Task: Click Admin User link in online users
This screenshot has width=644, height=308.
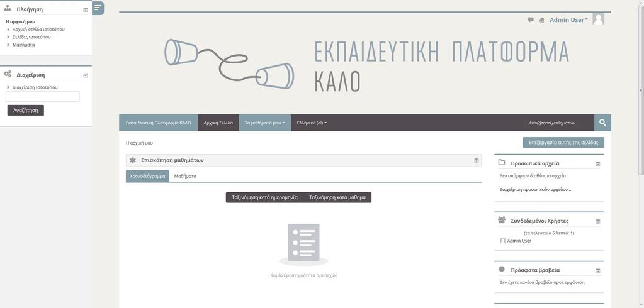Action: point(519,241)
